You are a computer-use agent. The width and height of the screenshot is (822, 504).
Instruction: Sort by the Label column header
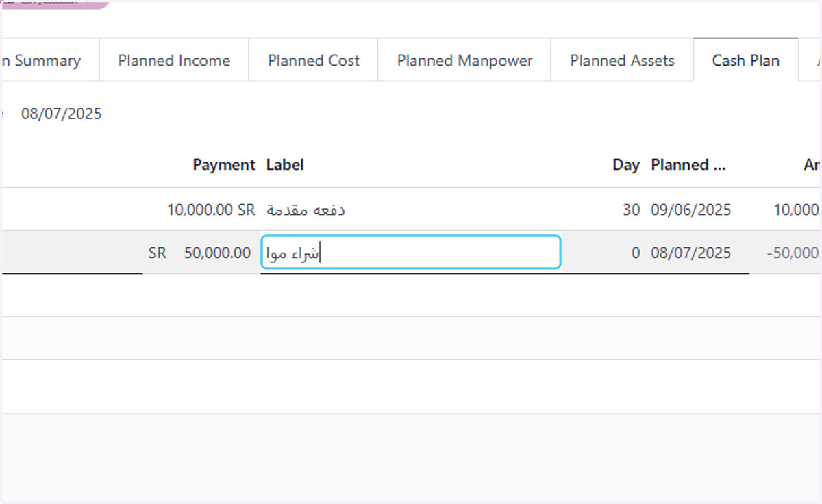point(285,165)
